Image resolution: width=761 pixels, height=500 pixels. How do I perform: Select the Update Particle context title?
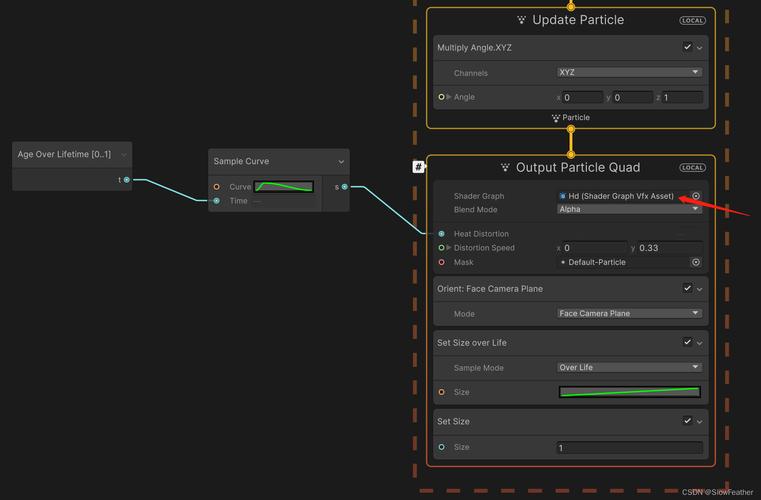[578, 20]
